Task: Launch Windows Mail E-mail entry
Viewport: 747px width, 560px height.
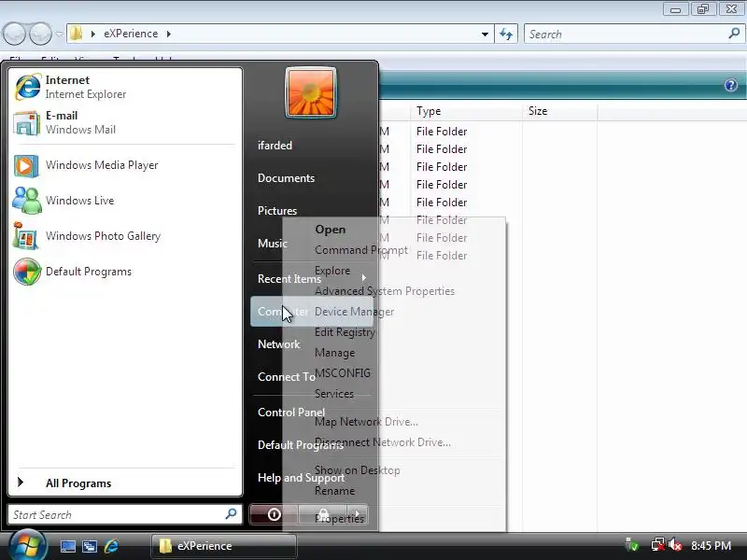Action: click(x=125, y=122)
